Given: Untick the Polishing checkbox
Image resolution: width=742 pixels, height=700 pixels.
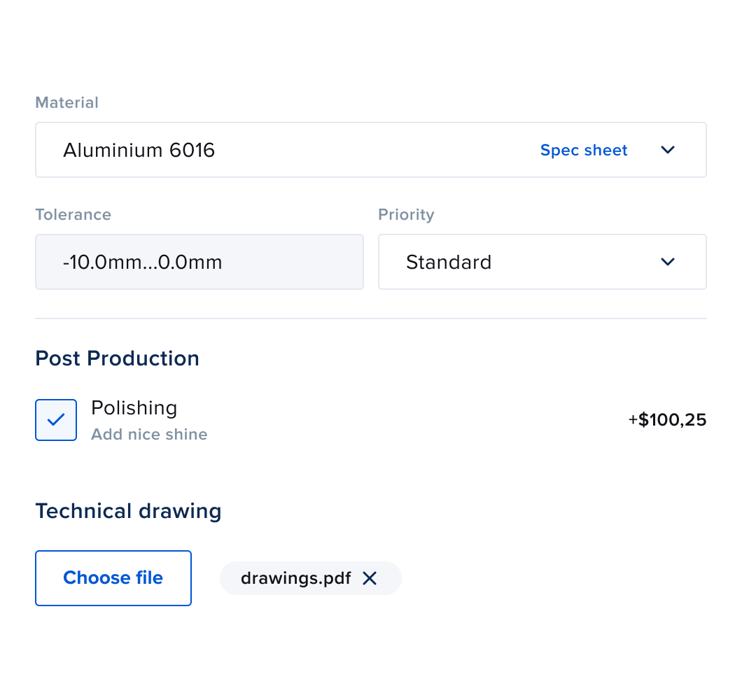Looking at the screenshot, I should [56, 420].
